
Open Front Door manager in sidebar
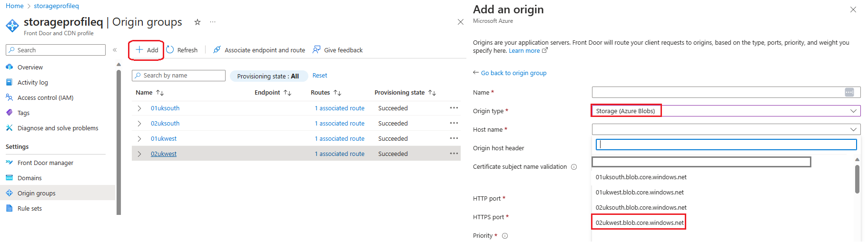point(45,163)
